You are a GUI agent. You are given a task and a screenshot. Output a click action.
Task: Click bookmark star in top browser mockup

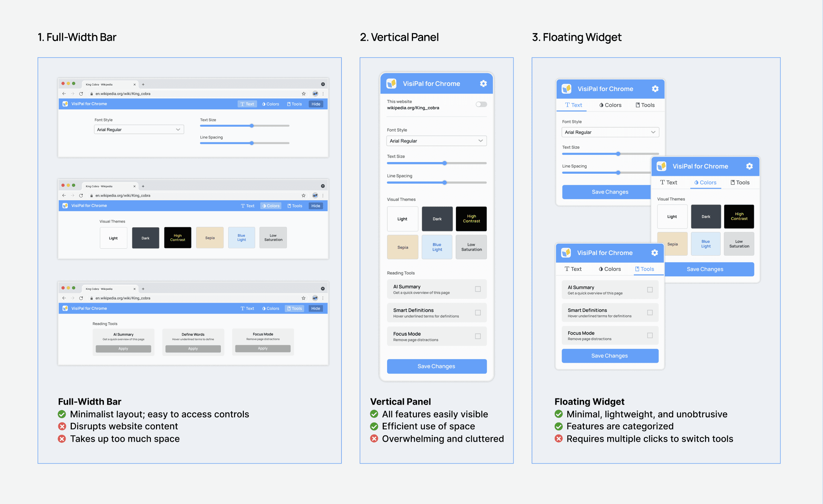304,94
